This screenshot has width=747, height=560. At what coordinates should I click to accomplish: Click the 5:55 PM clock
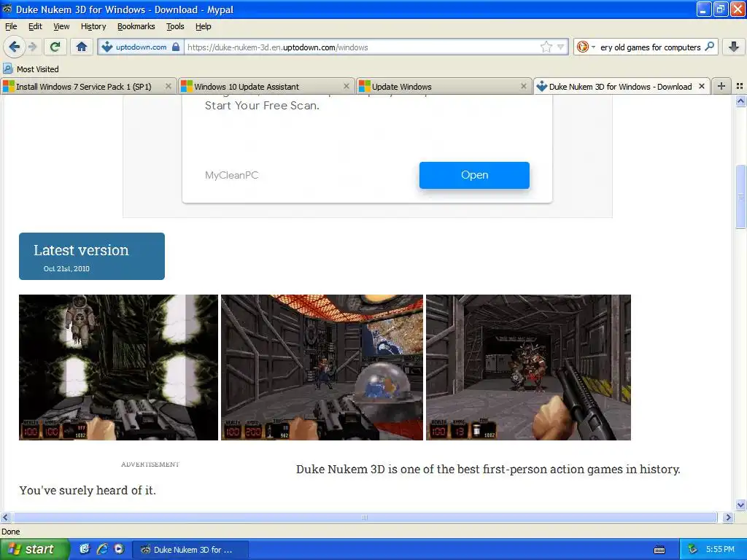(x=720, y=550)
